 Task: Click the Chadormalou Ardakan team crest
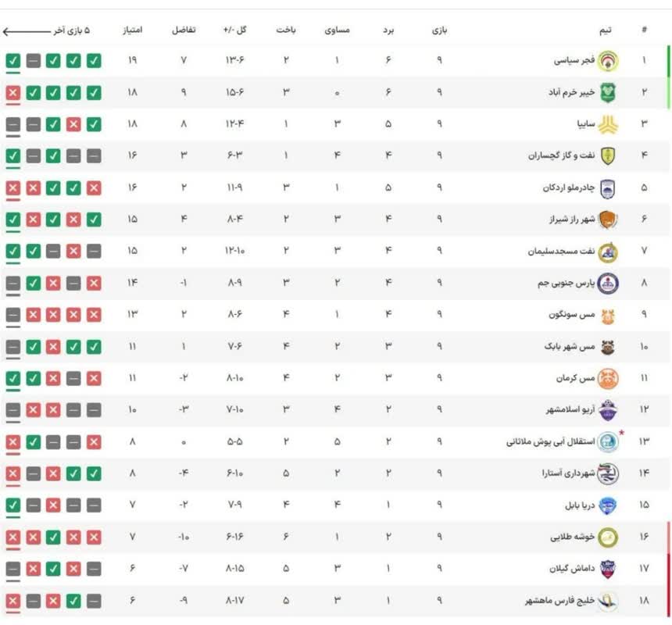click(x=608, y=188)
